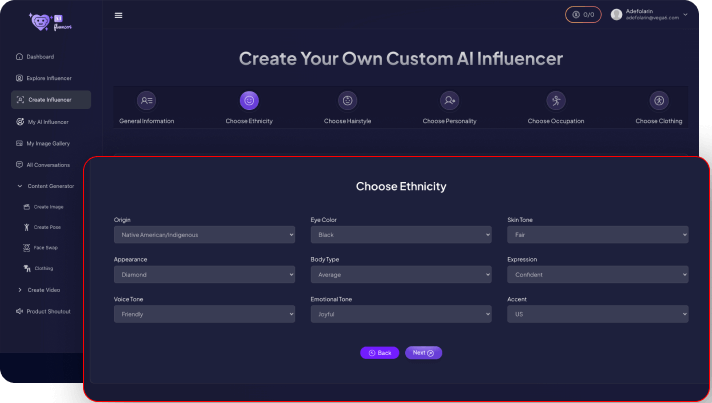Click the Dashboard home icon

point(19,57)
